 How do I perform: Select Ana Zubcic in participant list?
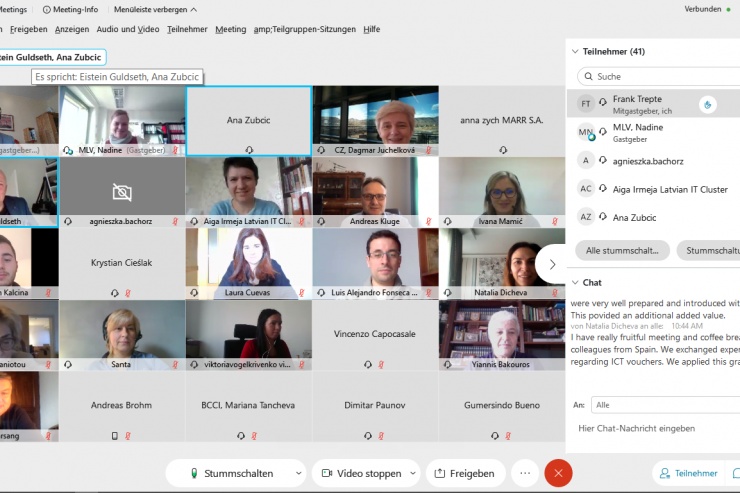tap(653, 217)
